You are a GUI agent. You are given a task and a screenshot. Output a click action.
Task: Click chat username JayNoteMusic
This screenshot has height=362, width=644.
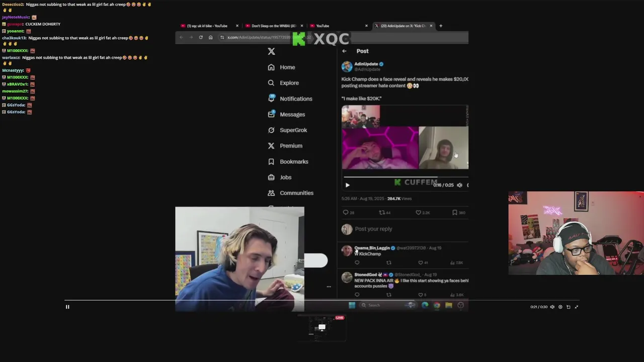coord(16,17)
